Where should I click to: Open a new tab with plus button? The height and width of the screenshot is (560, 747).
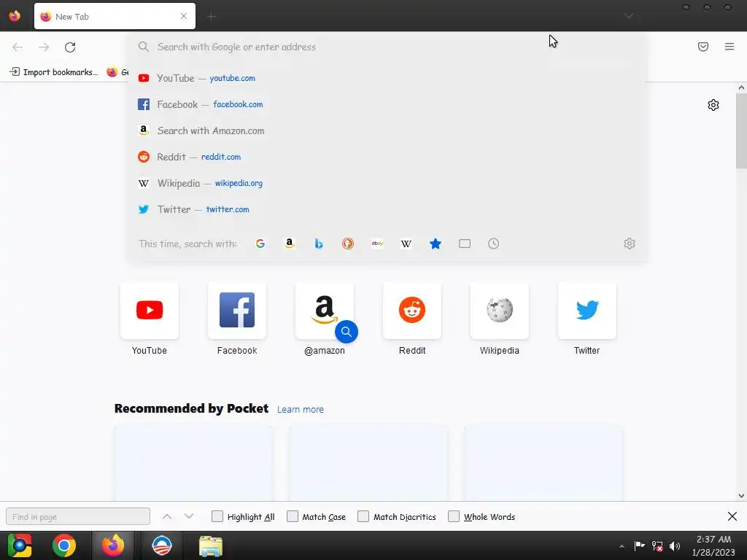coord(212,17)
